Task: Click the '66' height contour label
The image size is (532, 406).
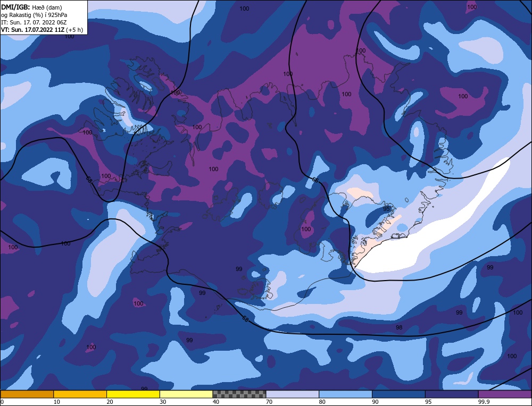Action: (315, 180)
